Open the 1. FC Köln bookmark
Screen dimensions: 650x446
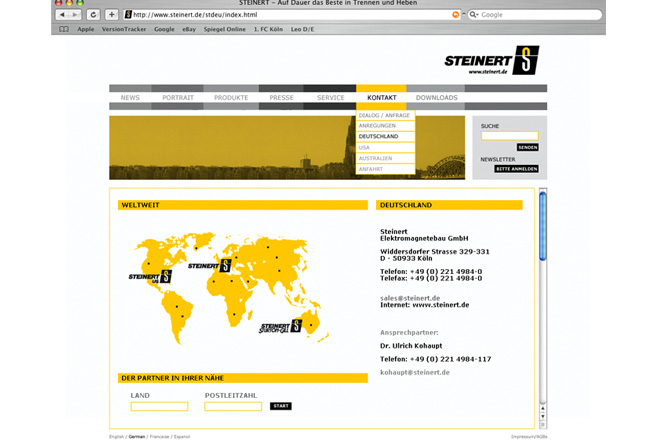click(x=268, y=29)
